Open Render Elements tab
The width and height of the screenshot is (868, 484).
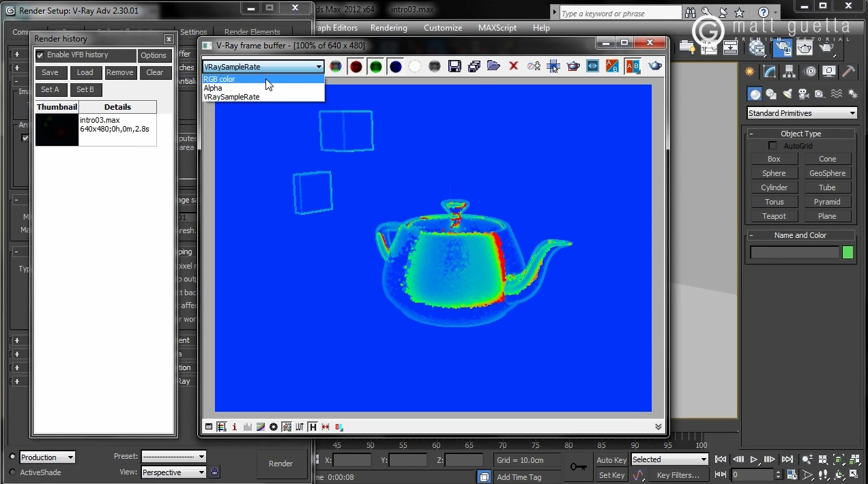coord(252,32)
